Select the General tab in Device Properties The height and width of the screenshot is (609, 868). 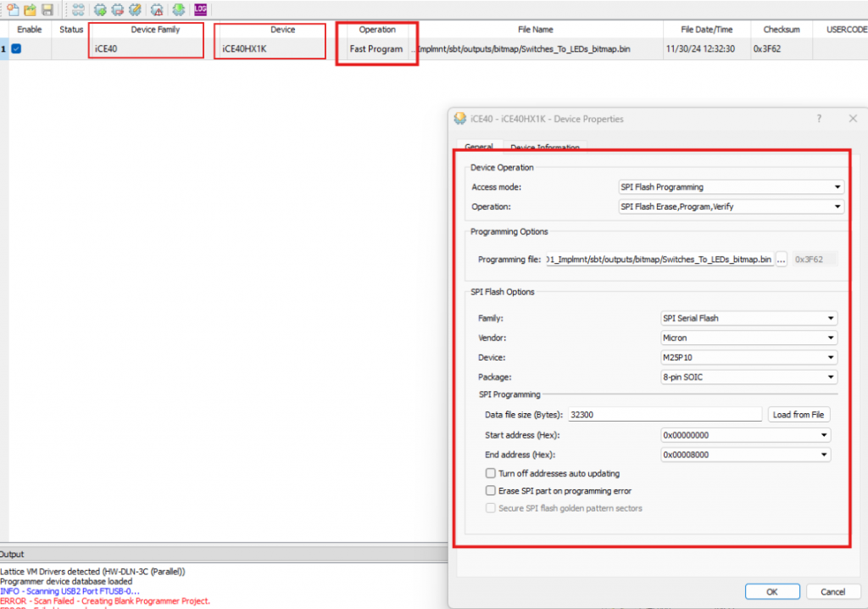click(479, 147)
